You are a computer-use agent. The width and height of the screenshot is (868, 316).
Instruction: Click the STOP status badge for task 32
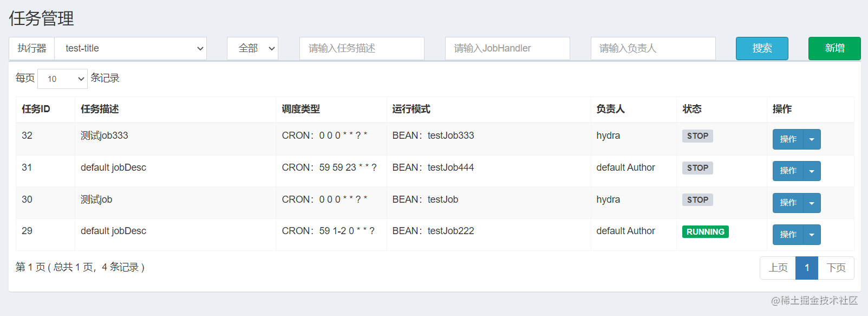click(697, 136)
